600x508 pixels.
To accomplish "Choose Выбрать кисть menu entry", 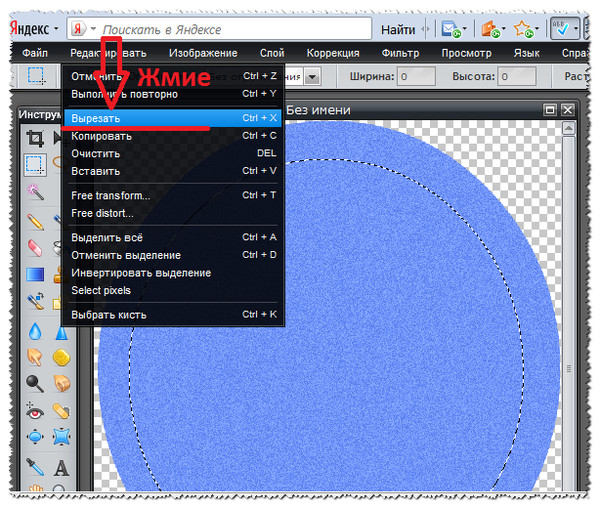I will [173, 315].
